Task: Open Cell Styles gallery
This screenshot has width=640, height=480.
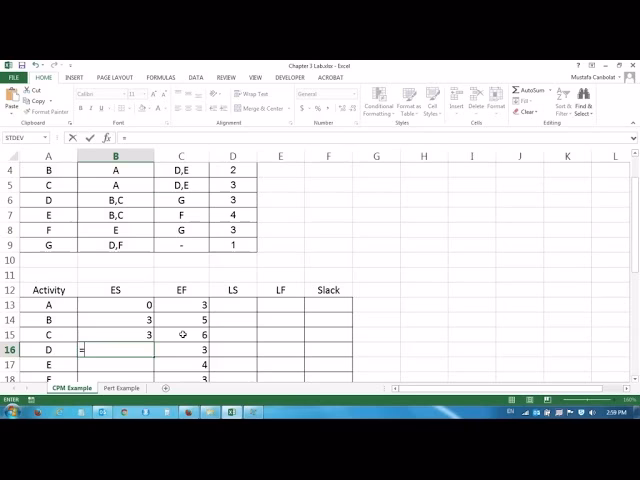Action: coord(432,102)
